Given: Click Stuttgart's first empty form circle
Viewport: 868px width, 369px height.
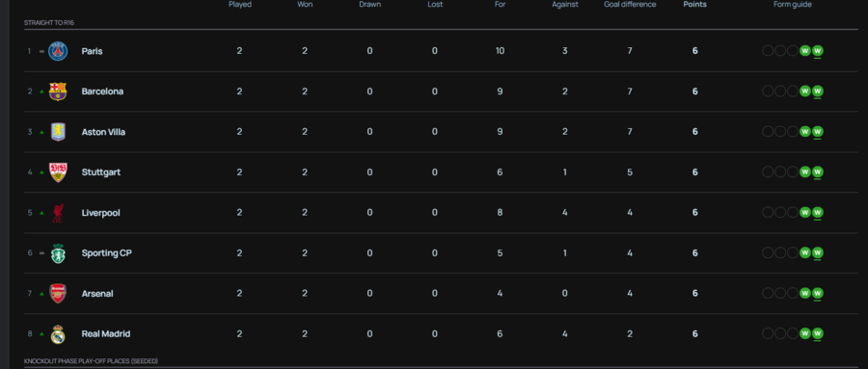Looking at the screenshot, I should 768,172.
